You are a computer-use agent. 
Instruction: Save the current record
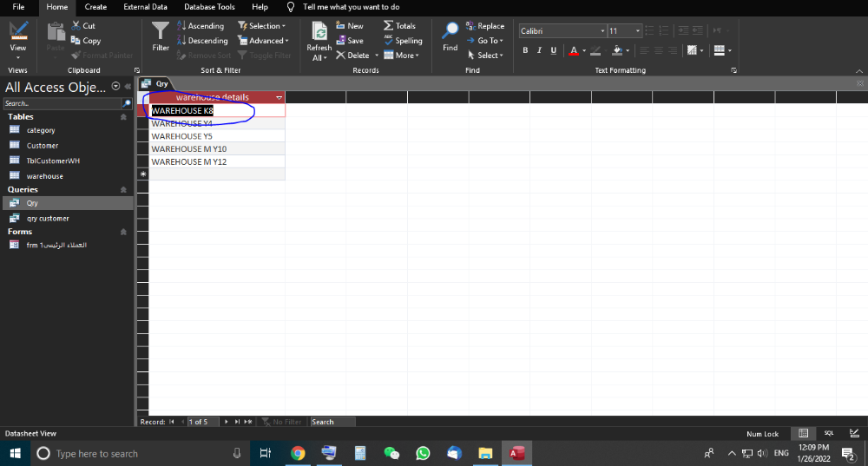click(x=350, y=41)
